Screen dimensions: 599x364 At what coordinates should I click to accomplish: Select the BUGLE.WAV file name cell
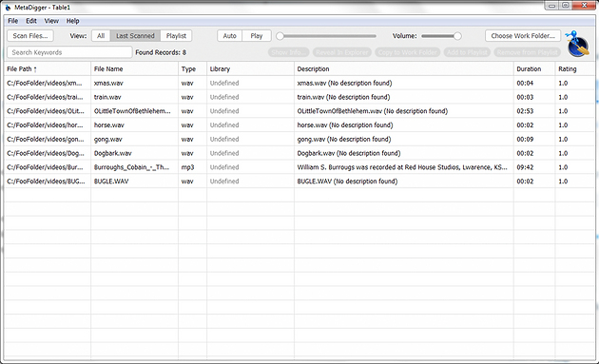click(134, 181)
